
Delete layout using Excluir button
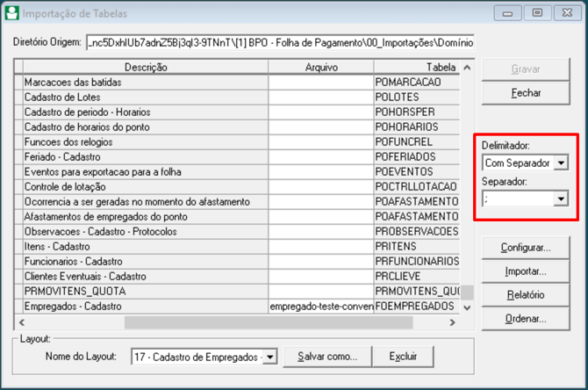pos(403,357)
